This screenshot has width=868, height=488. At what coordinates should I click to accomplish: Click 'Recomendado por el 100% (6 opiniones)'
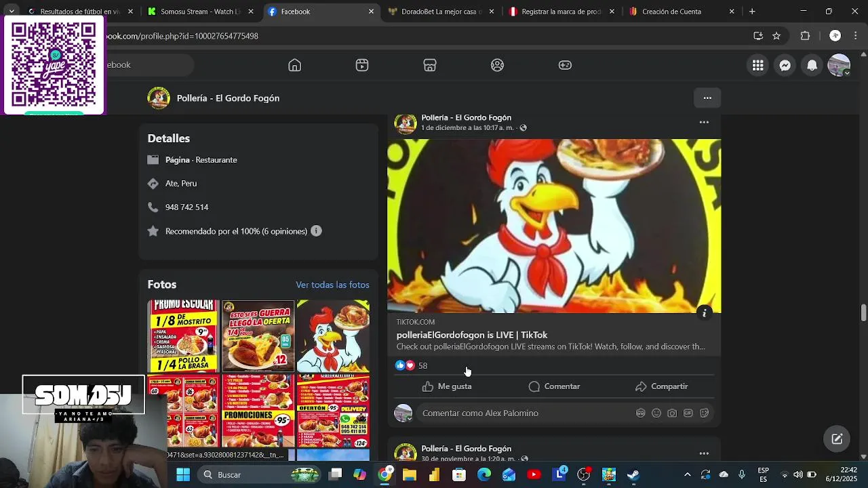click(x=236, y=231)
